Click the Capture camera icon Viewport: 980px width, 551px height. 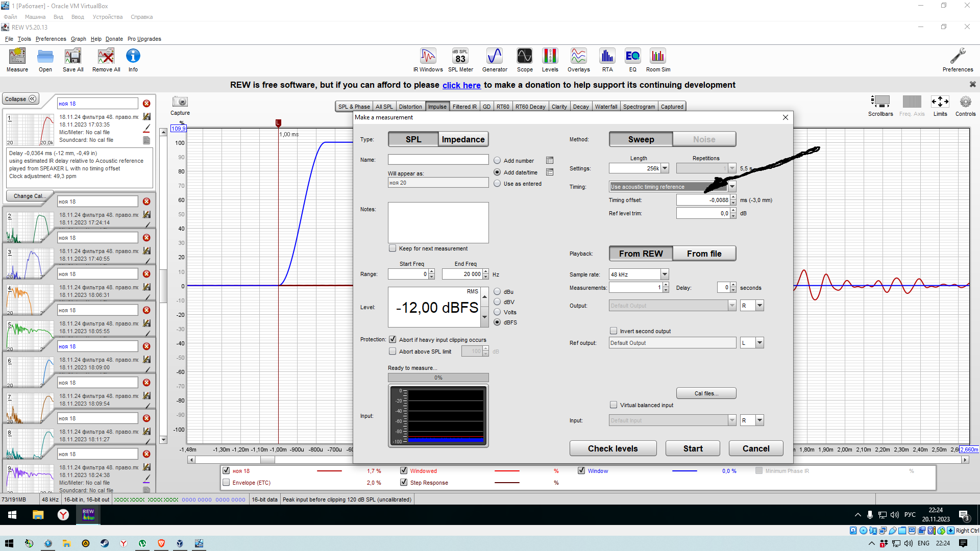180,102
